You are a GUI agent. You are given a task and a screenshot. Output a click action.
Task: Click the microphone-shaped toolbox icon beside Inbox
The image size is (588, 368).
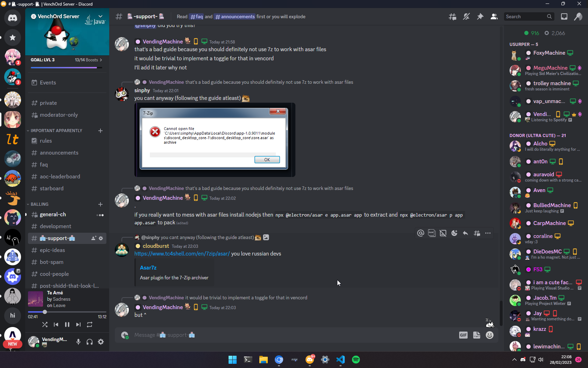(x=578, y=16)
